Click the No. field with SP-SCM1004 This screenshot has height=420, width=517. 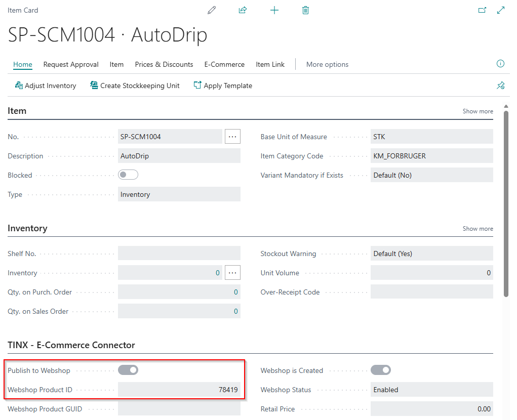(170, 137)
